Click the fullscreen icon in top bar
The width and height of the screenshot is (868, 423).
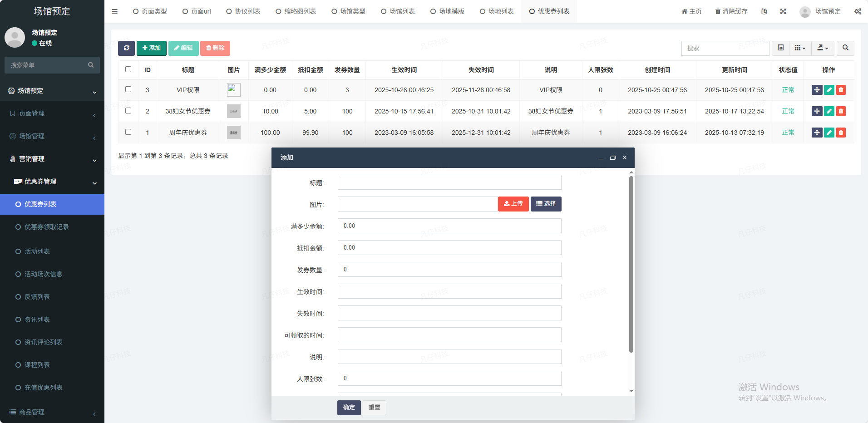pyautogui.click(x=783, y=11)
